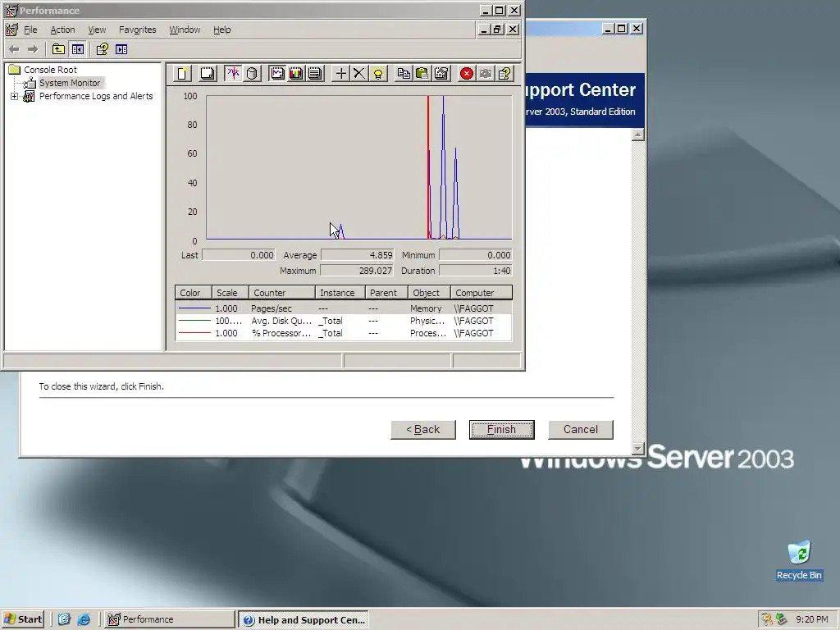Click Copy Properties icon in monitor toolbar
Image resolution: width=840 pixels, height=630 pixels.
(404, 73)
